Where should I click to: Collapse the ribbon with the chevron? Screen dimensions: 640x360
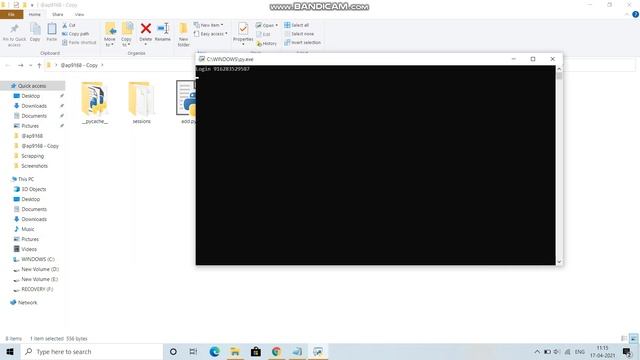coord(627,14)
